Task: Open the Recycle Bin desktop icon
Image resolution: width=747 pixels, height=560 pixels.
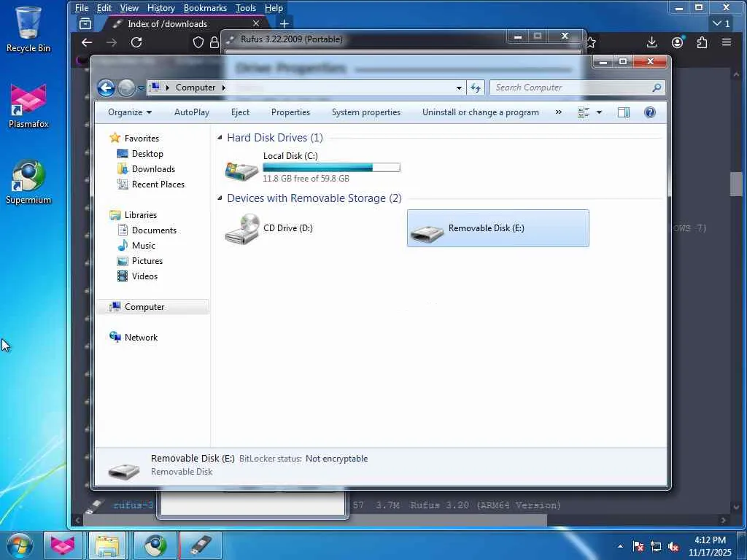Action: 28,29
